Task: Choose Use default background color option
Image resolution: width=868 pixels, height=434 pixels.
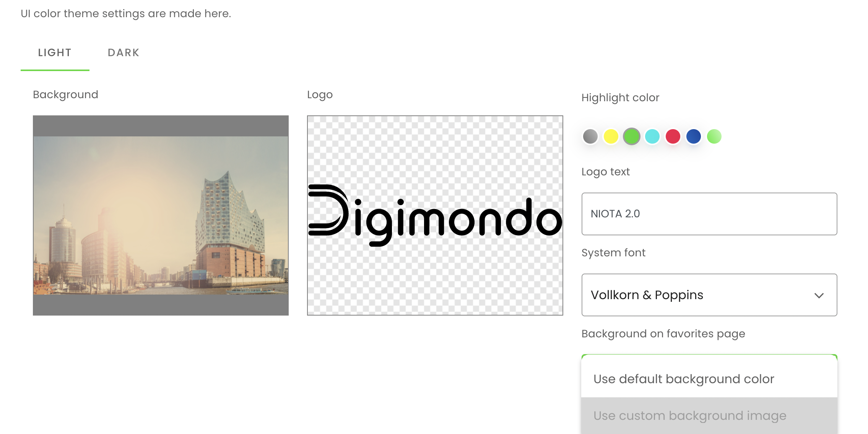Action: (x=684, y=379)
